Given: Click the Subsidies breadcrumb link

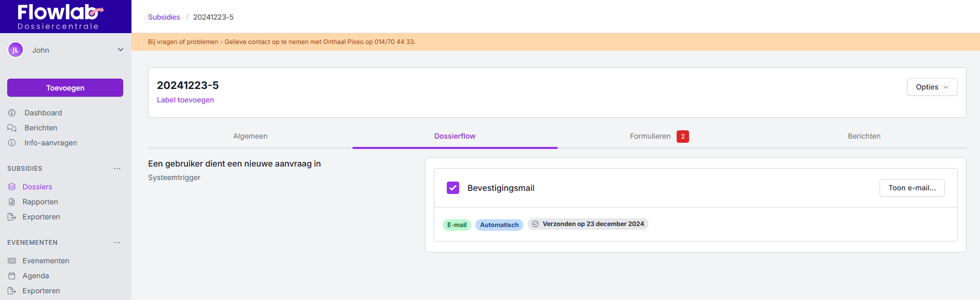Looking at the screenshot, I should click(164, 17).
